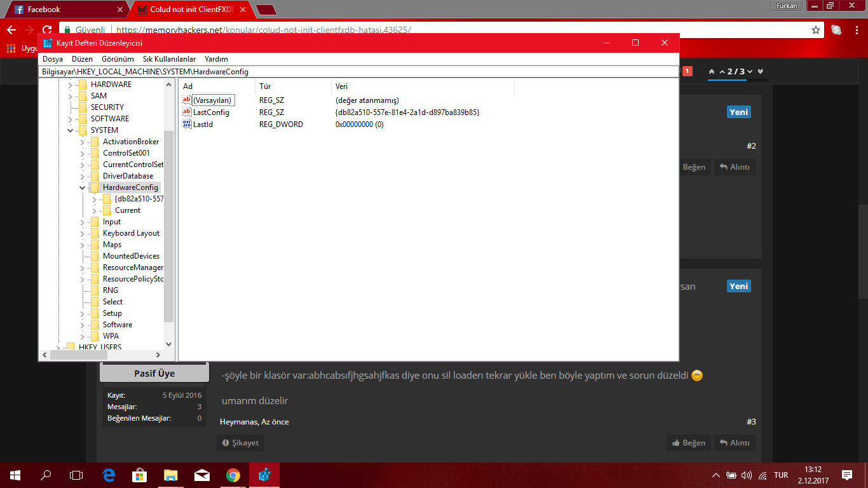Open the Dosya menu

click(53, 59)
